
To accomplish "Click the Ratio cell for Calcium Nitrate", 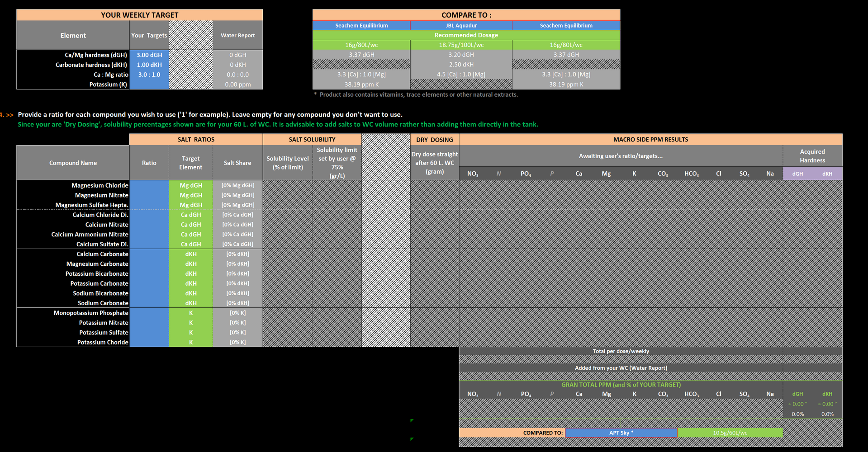I will tap(149, 225).
